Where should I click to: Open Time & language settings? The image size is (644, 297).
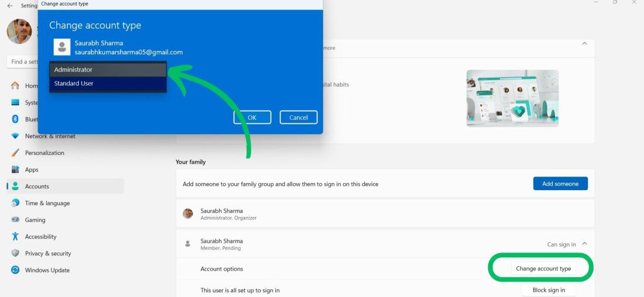[47, 203]
